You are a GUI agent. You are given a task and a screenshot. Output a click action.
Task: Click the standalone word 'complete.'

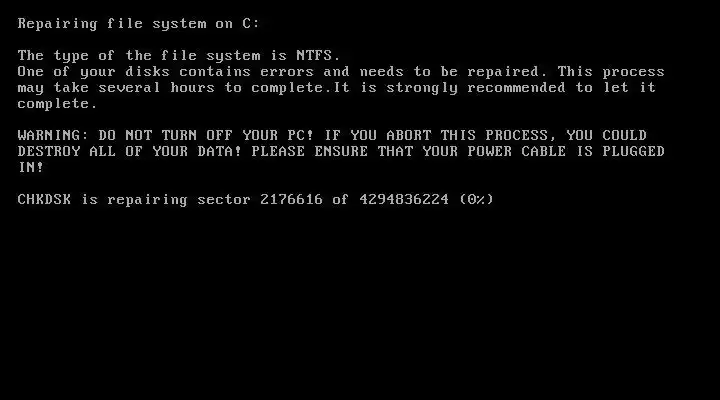[57, 104]
